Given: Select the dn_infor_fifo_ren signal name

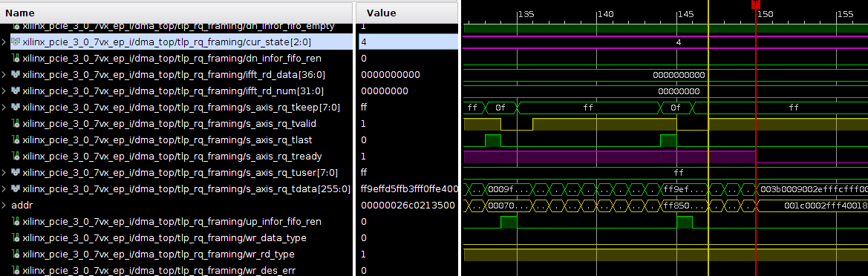Looking at the screenshot, I should [172, 58].
